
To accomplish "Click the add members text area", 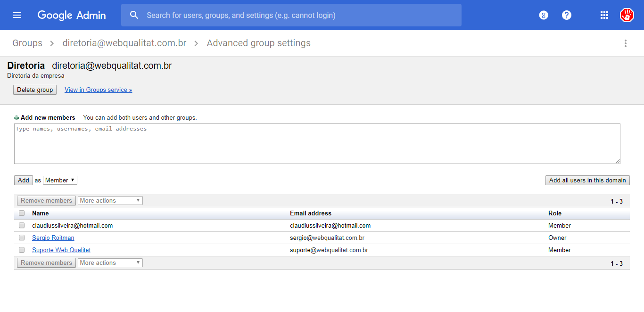I will pos(317,144).
